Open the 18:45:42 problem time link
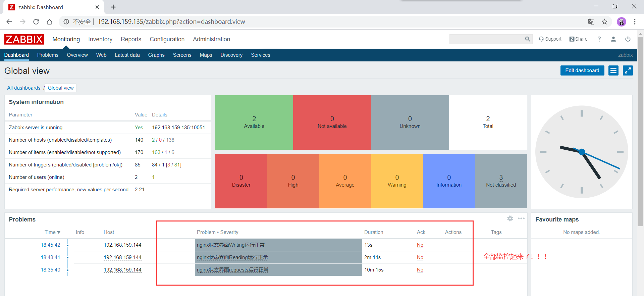Screen dimensions: 644x296 (51, 245)
